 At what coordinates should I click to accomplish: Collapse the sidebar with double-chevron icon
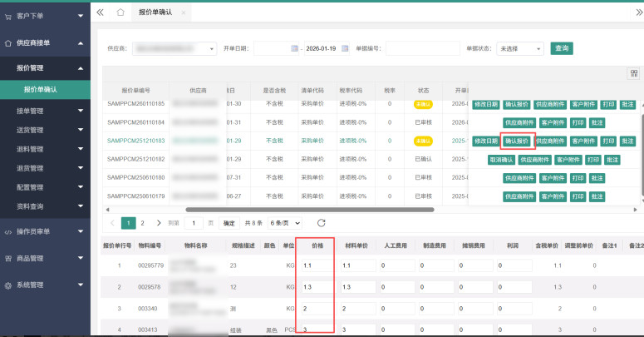click(x=100, y=12)
